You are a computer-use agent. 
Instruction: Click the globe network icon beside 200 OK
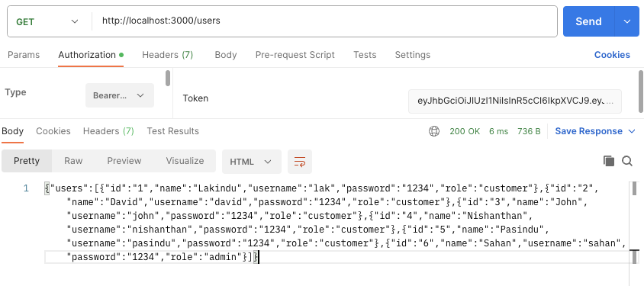pyautogui.click(x=434, y=131)
